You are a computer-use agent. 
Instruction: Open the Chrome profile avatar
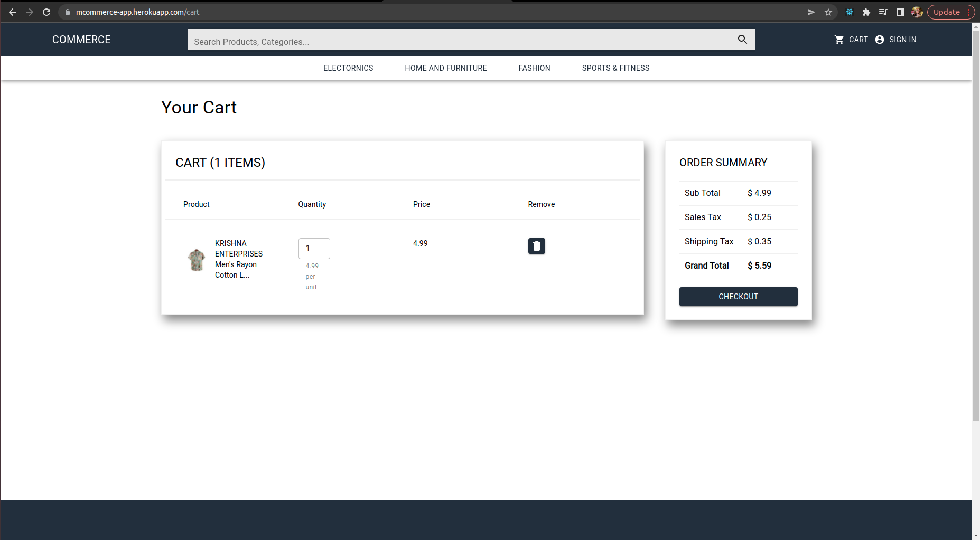[917, 12]
